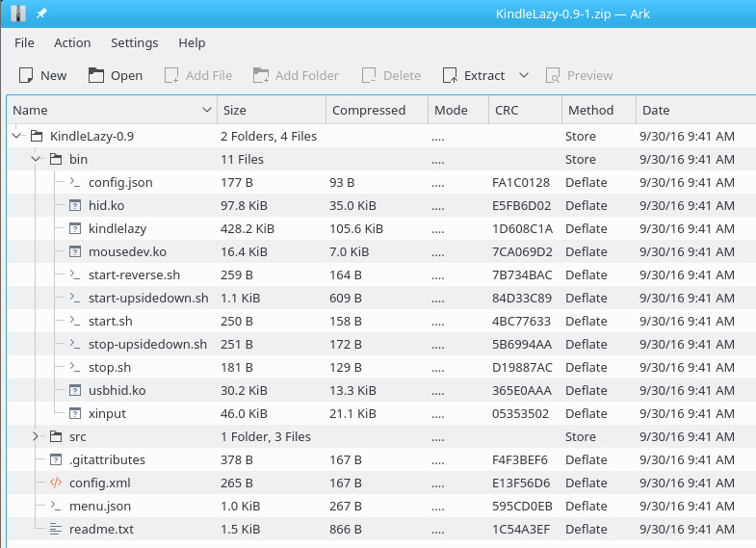Click the Ark app icon in title bar
Image resolution: width=756 pixels, height=548 pixels.
pos(18,13)
